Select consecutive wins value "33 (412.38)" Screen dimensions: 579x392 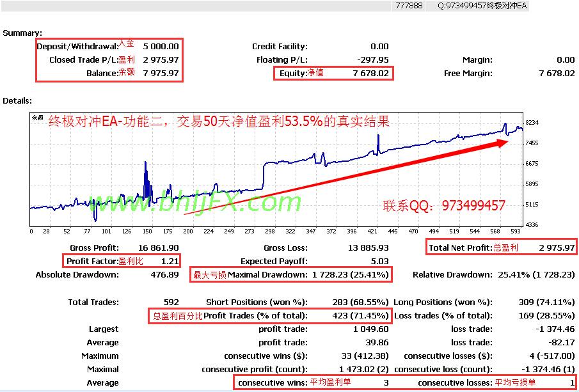[x=365, y=356]
